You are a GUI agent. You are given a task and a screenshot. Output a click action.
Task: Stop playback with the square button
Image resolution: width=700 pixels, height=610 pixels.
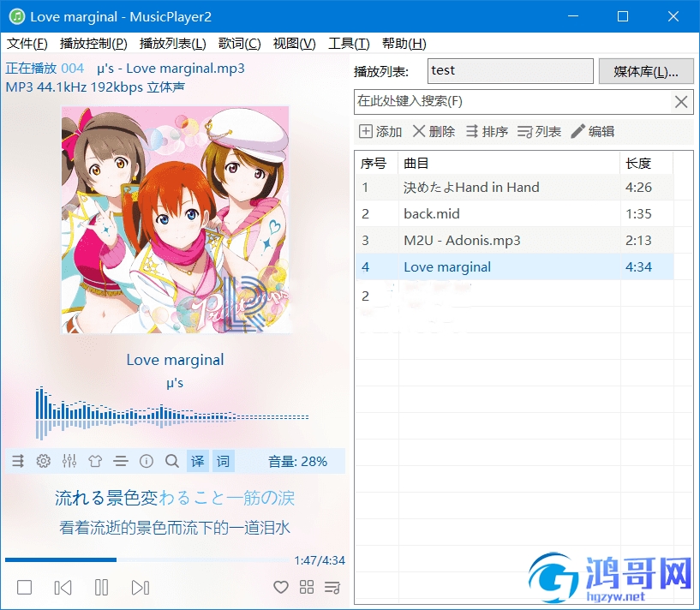coord(24,587)
